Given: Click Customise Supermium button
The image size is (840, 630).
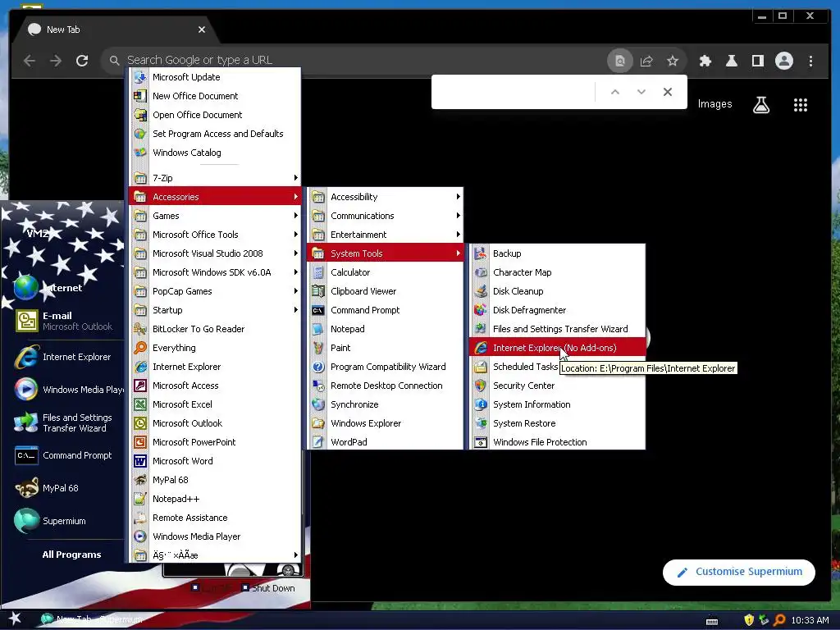Looking at the screenshot, I should click(739, 572).
